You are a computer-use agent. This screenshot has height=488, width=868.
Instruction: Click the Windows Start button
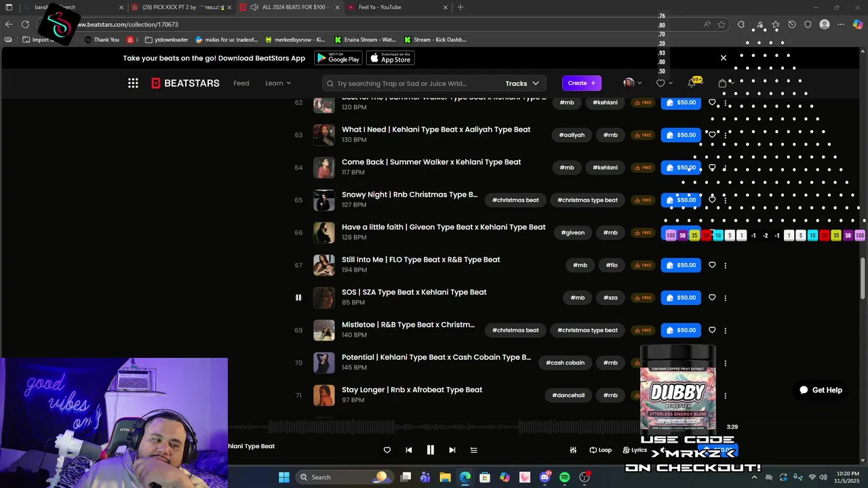[x=284, y=477]
